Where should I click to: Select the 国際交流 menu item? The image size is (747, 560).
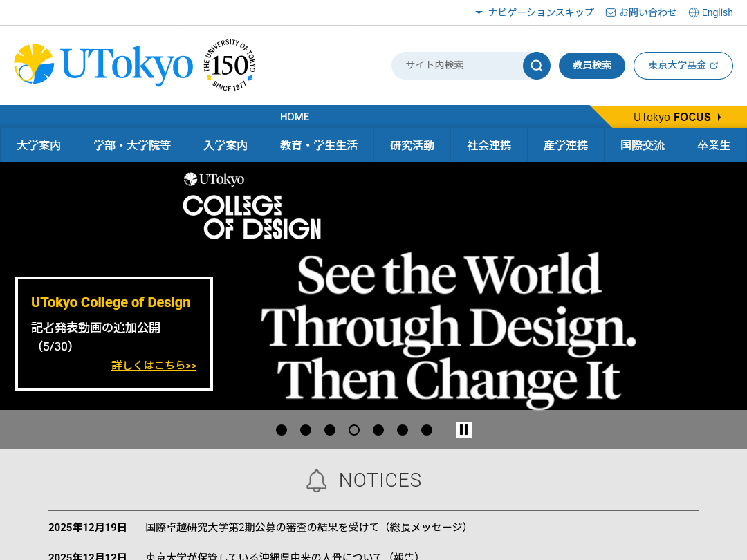click(643, 145)
